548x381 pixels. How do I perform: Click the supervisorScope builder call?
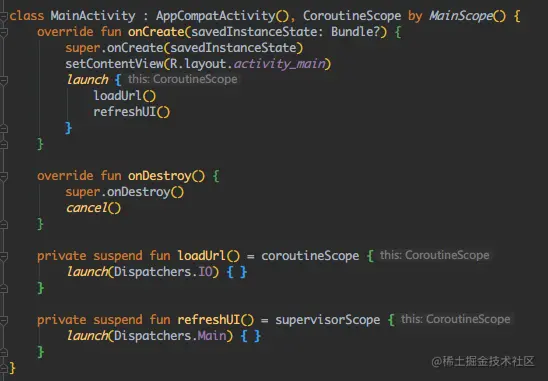point(328,320)
